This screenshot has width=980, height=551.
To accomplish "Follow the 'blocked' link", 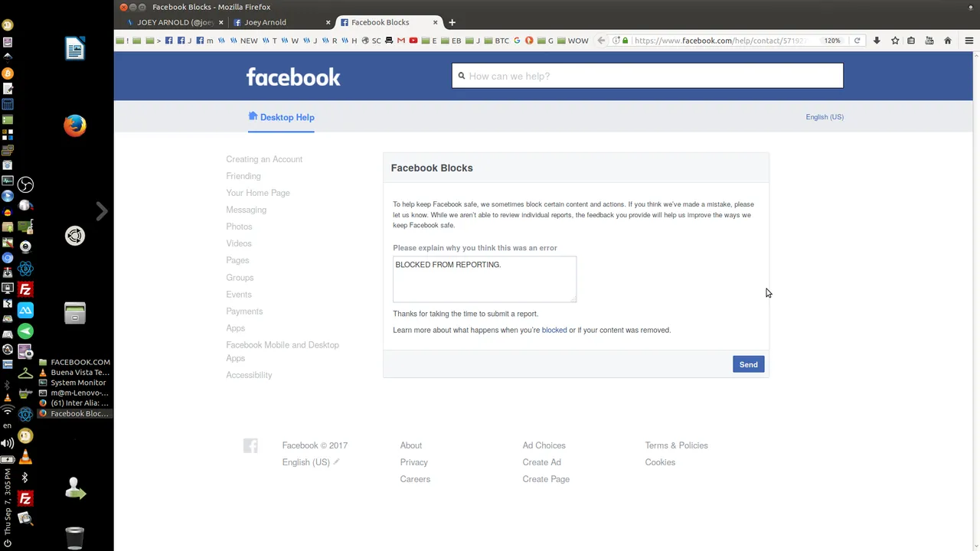I will point(554,330).
